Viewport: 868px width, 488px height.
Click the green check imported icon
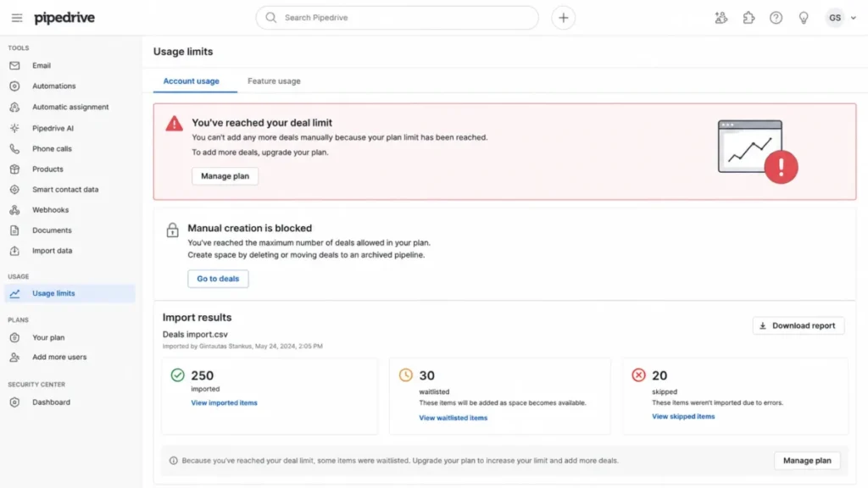tap(178, 375)
